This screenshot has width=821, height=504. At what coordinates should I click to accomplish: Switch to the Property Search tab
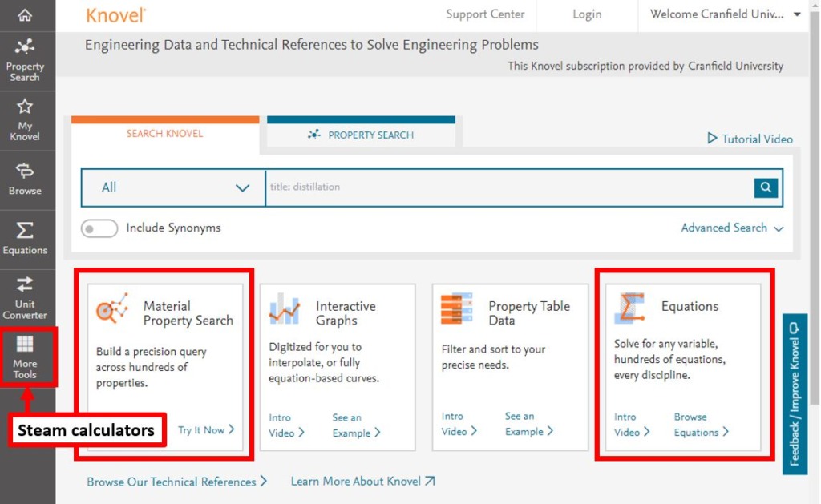coord(361,135)
